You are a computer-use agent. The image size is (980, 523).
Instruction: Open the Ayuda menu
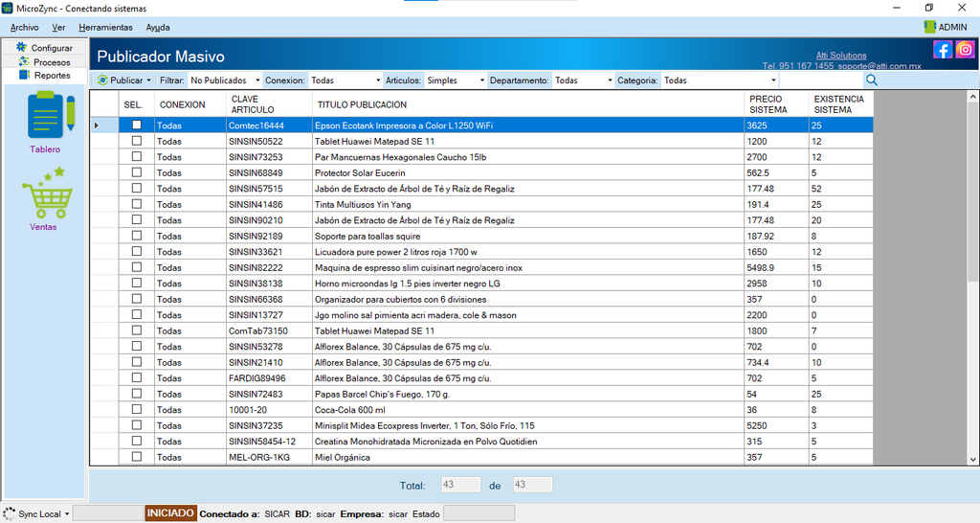coord(158,28)
